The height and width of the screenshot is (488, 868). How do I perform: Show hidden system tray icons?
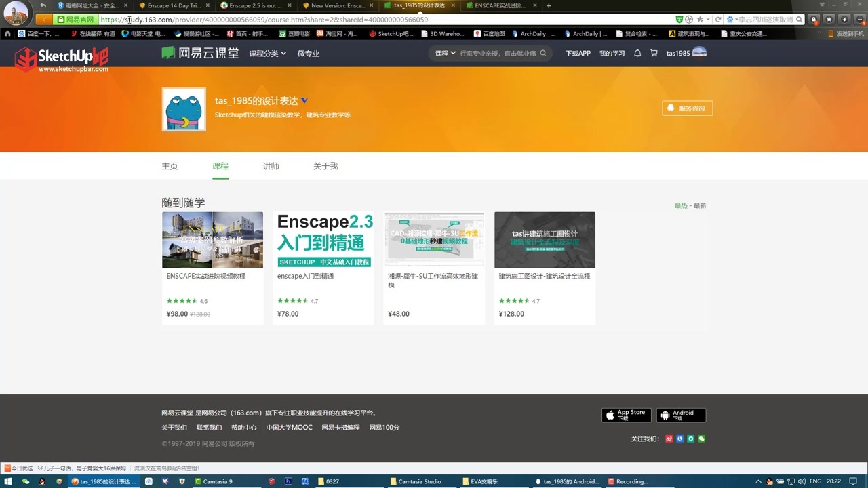click(x=758, y=481)
